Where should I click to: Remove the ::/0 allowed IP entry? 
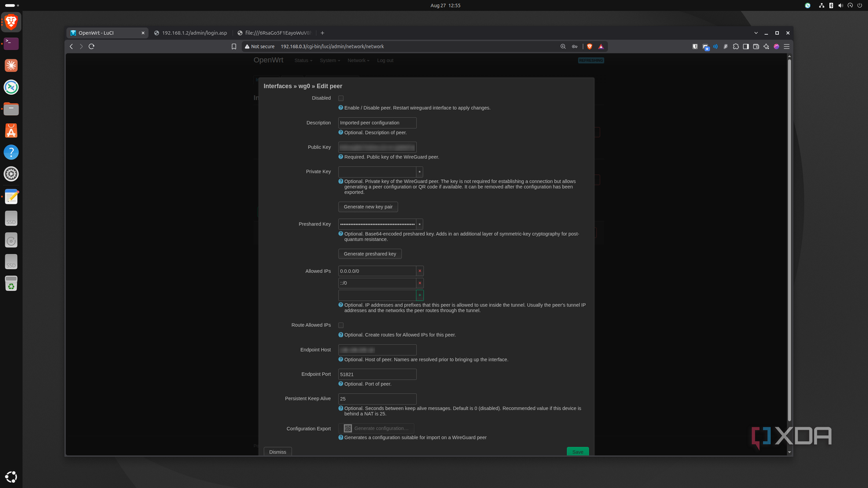[x=420, y=283]
